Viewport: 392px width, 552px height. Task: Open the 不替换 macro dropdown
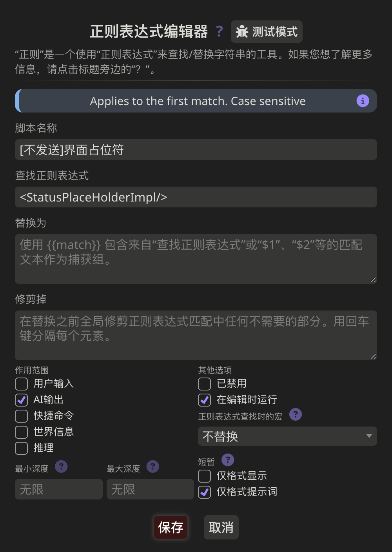(287, 436)
